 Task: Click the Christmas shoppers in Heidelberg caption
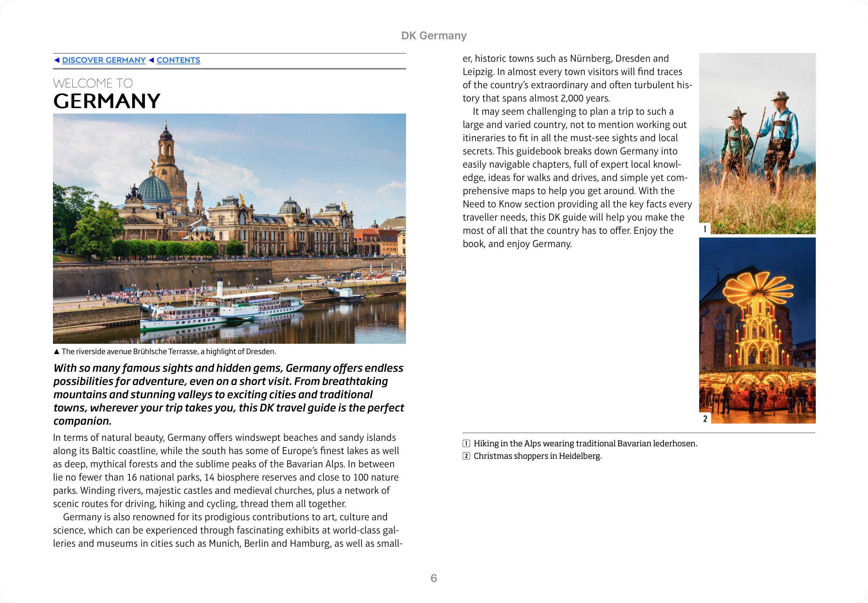[537, 456]
